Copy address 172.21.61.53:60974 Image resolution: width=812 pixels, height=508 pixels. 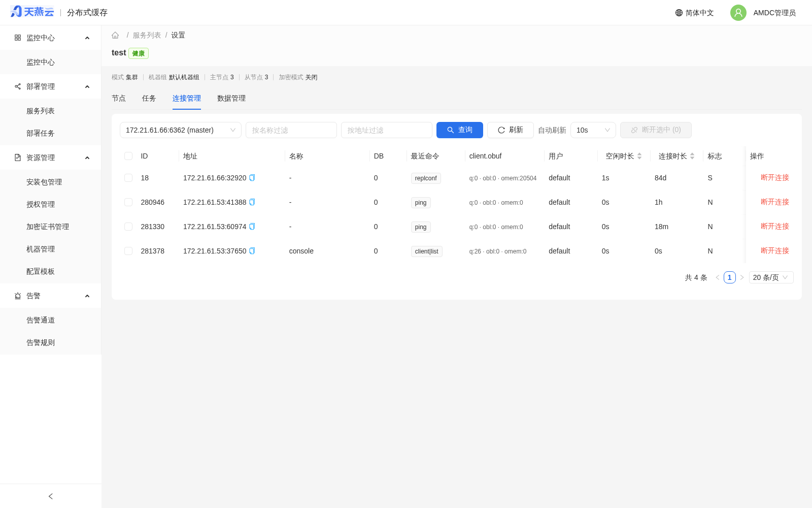coord(252,227)
